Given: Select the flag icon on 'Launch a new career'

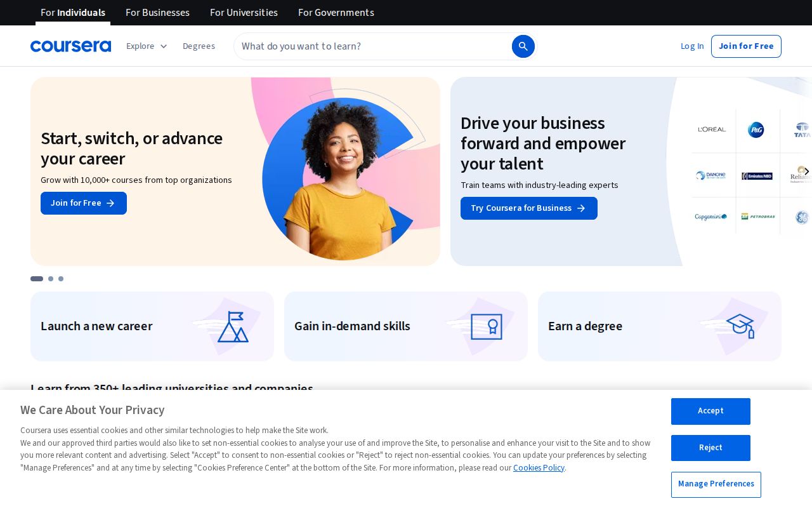Looking at the screenshot, I should pyautogui.click(x=233, y=326).
